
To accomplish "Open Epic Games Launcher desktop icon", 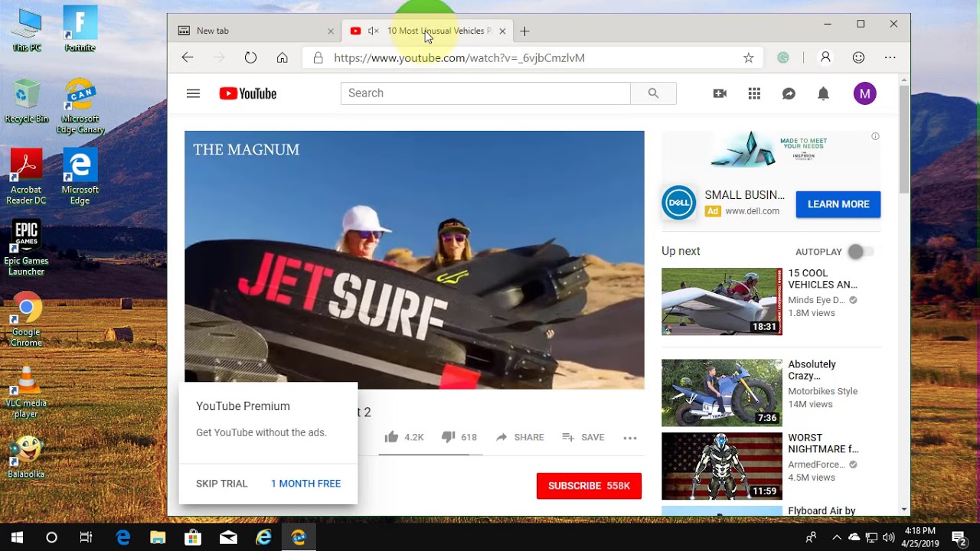I will [x=26, y=249].
